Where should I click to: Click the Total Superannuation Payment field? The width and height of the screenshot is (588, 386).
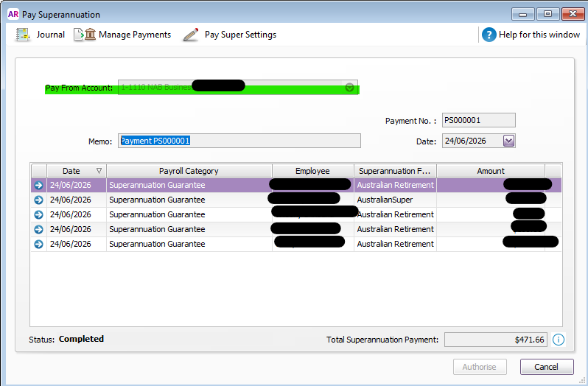495,340
